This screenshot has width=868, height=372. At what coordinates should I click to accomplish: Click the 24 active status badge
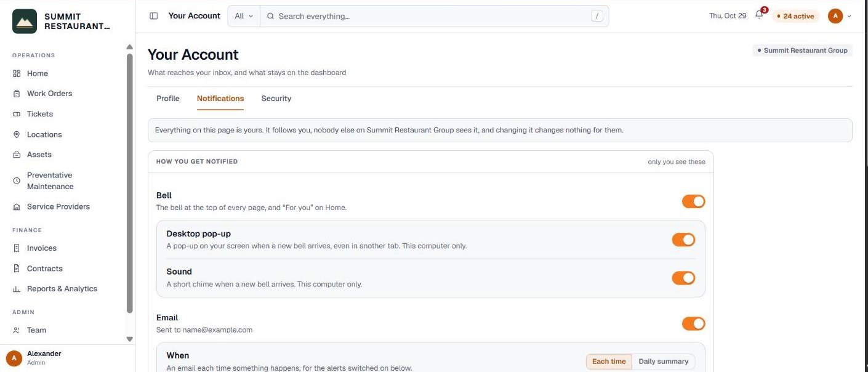[x=795, y=16]
